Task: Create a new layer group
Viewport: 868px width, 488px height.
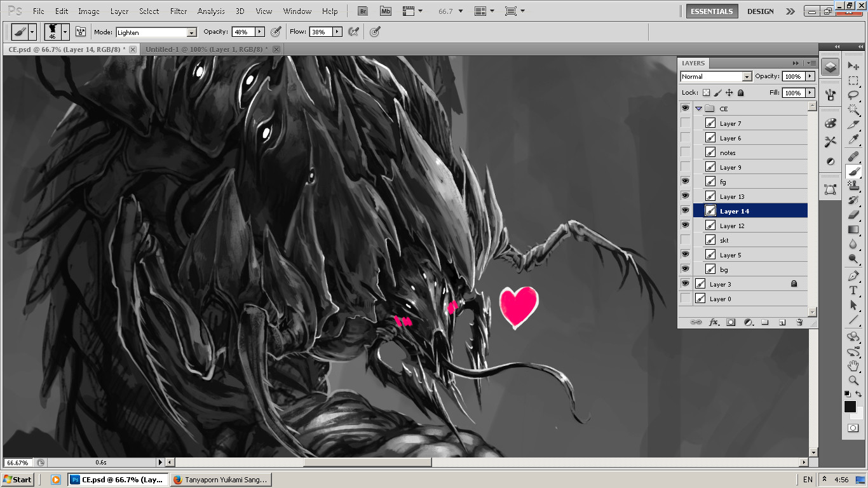Action: pos(765,322)
